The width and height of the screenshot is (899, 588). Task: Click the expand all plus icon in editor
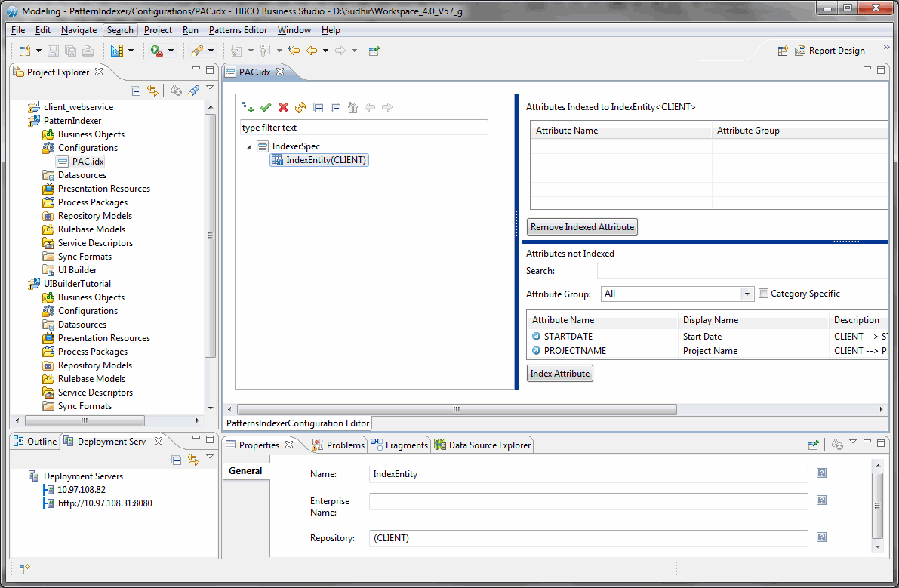tap(319, 108)
